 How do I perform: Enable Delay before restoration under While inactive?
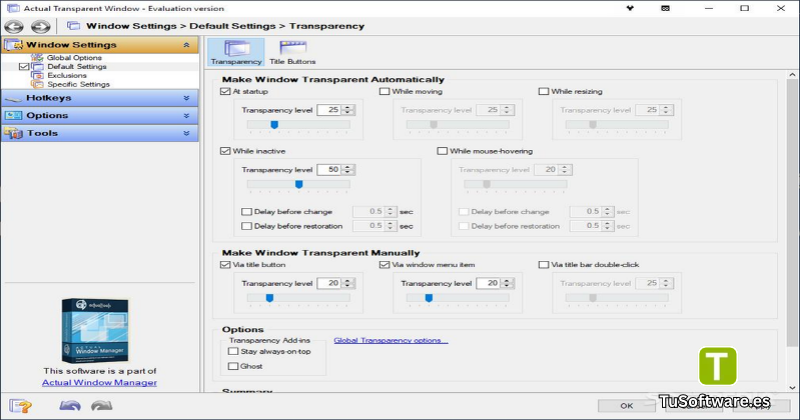pyautogui.click(x=246, y=226)
